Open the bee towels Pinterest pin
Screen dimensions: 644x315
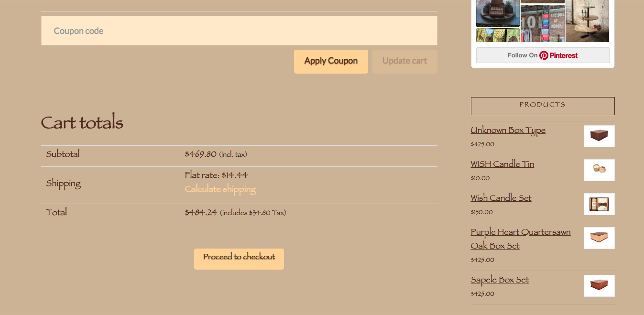tap(497, 35)
